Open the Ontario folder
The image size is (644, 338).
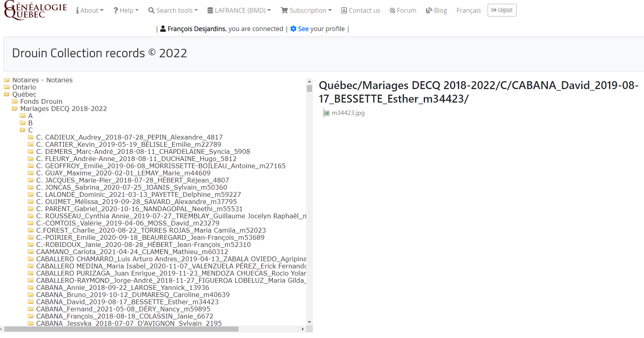coord(24,87)
